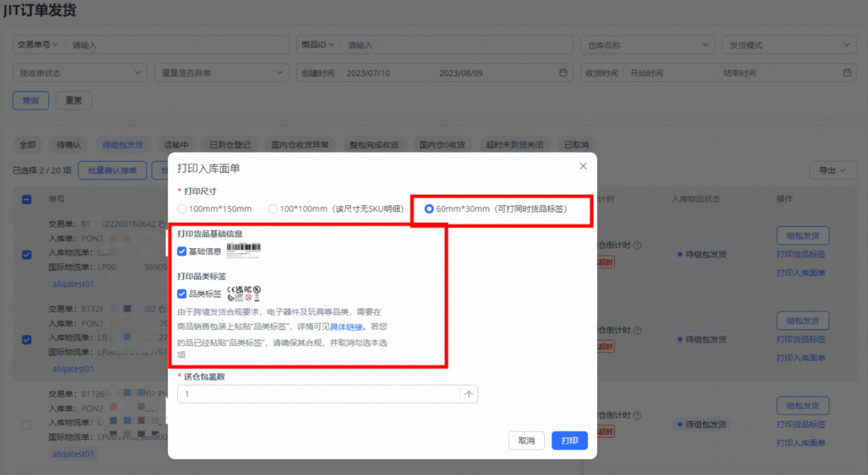The image size is (868, 475).
Task: Click the copy icon beside first 交易单号
Action: (x=161, y=224)
